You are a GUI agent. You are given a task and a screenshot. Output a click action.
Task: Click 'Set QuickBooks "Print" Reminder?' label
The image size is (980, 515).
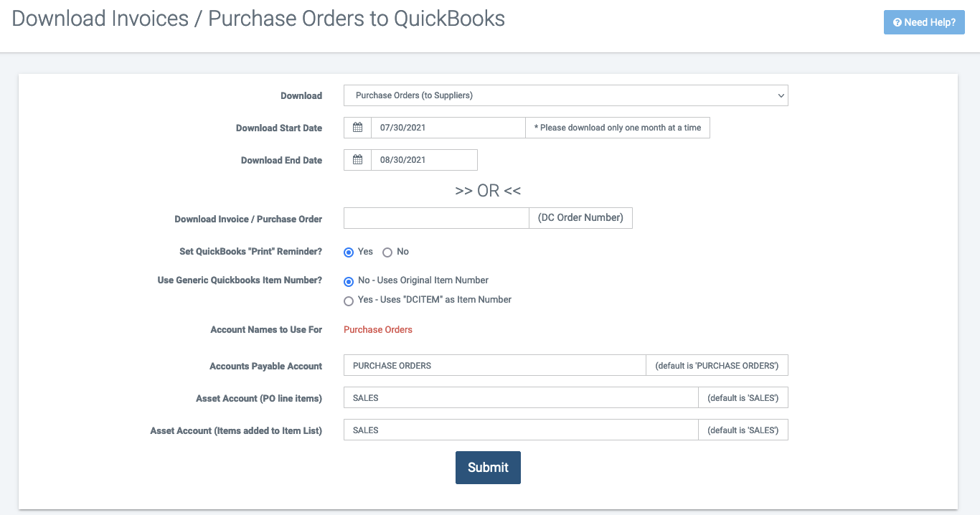coord(250,252)
